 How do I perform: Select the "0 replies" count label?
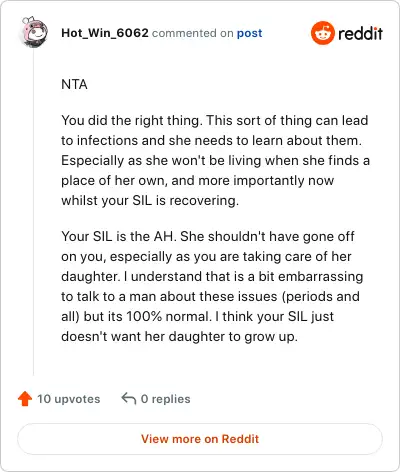coord(165,399)
